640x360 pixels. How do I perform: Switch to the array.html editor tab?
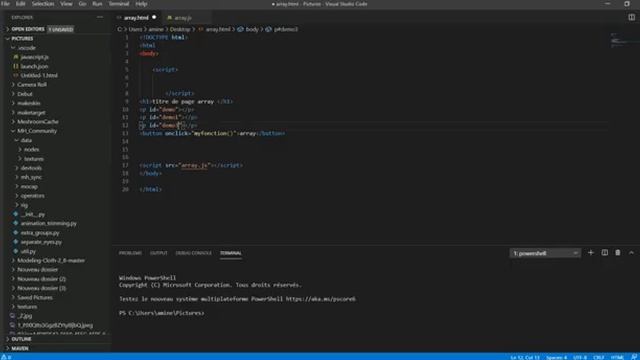(x=136, y=18)
